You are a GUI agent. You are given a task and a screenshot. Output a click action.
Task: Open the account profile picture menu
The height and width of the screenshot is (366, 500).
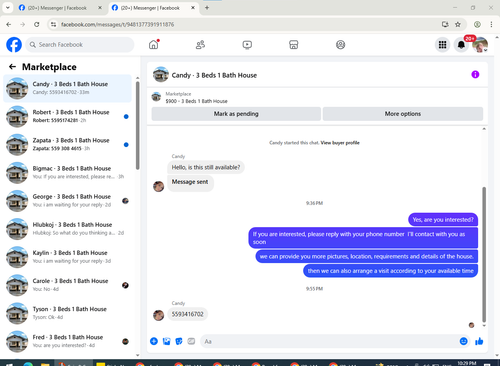pos(480,45)
